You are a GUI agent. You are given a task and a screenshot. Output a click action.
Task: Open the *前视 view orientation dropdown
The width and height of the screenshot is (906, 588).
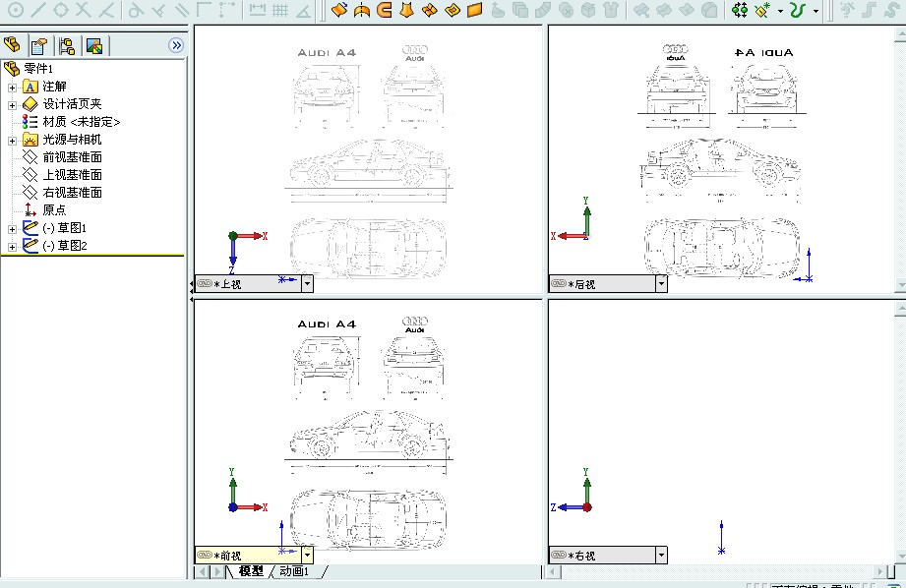click(x=307, y=556)
